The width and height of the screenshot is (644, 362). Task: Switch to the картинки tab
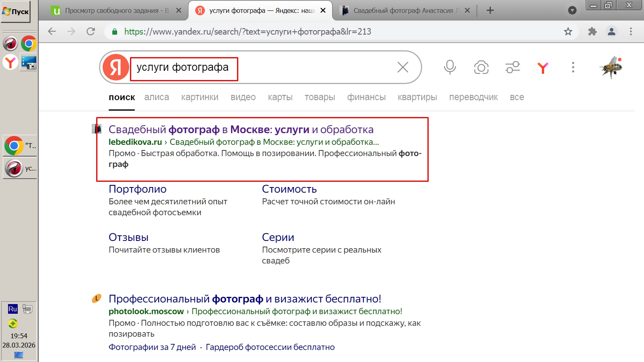(x=200, y=97)
